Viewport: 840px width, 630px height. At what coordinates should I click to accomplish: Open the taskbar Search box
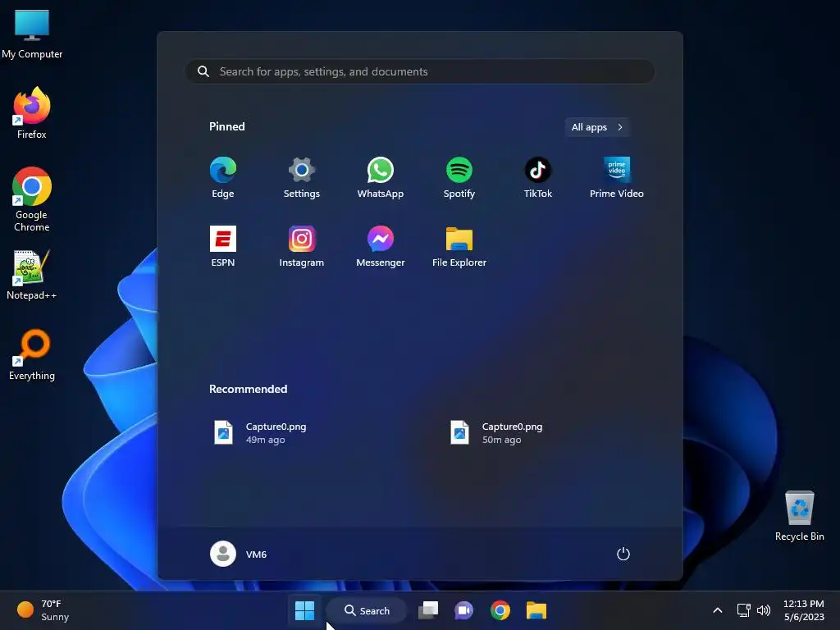(x=367, y=610)
